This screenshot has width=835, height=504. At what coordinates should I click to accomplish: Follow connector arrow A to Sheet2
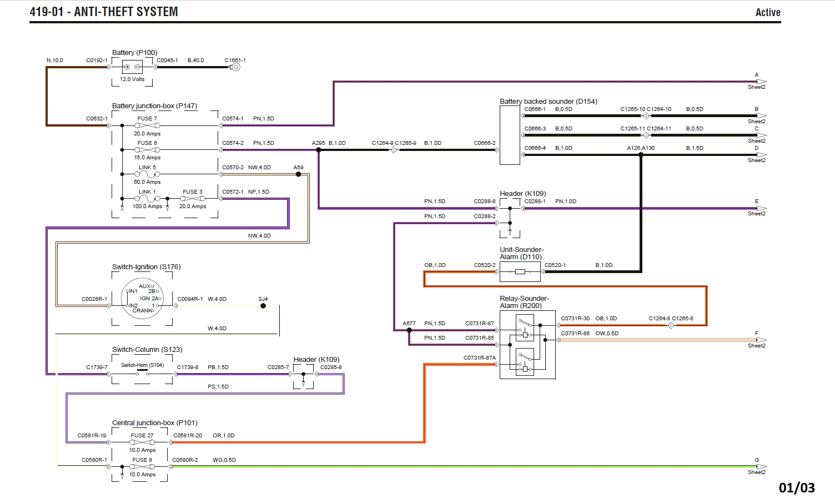pos(760,82)
